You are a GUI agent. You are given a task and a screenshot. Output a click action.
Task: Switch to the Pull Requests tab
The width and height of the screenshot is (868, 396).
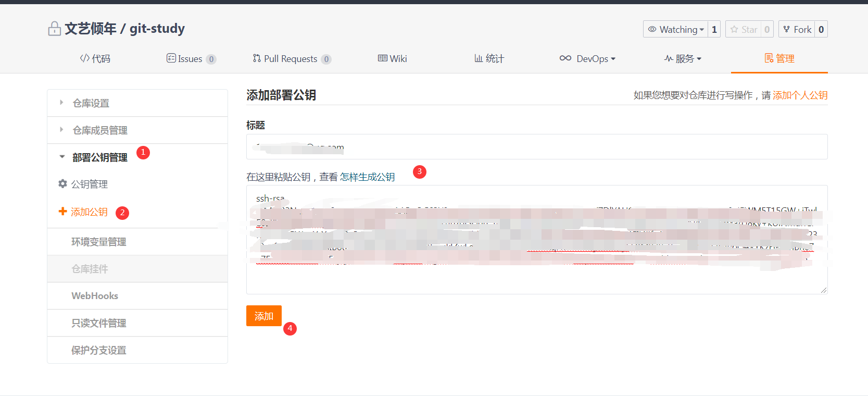click(292, 59)
